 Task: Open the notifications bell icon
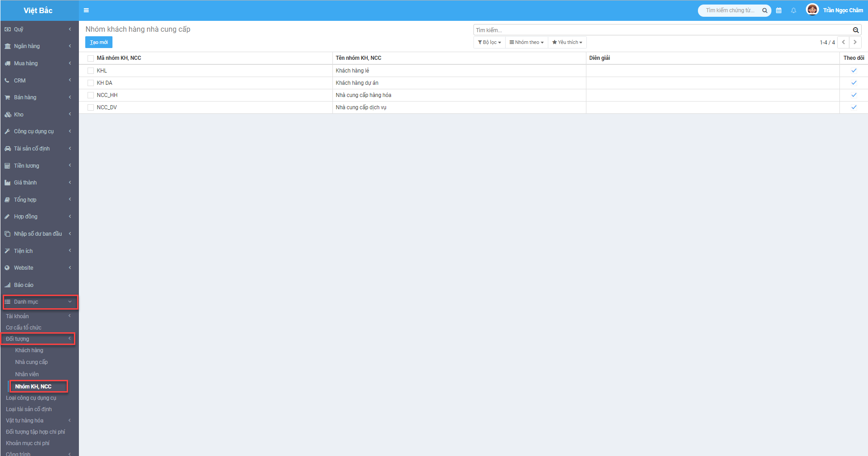(x=794, y=10)
